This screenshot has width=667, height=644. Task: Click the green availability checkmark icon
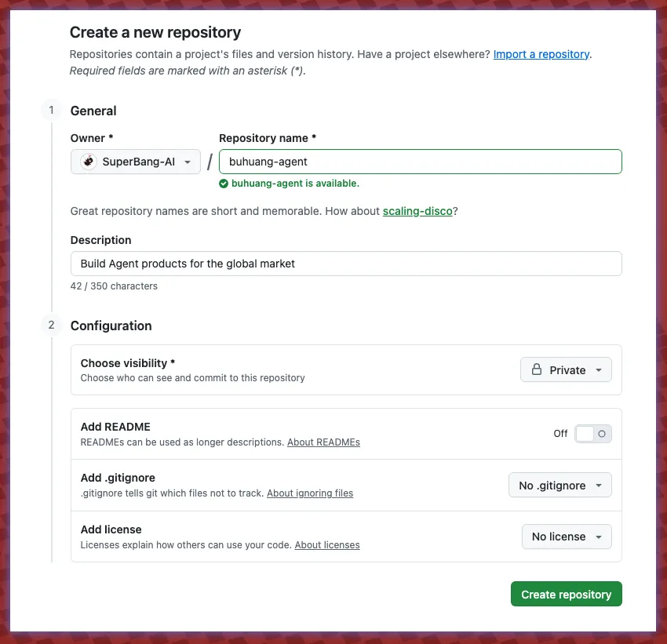224,184
